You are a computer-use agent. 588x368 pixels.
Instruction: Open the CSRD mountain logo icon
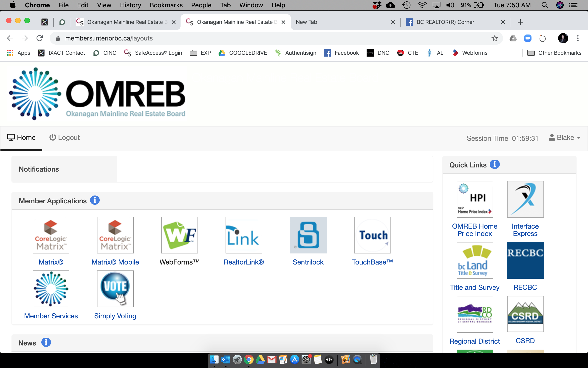click(x=525, y=314)
